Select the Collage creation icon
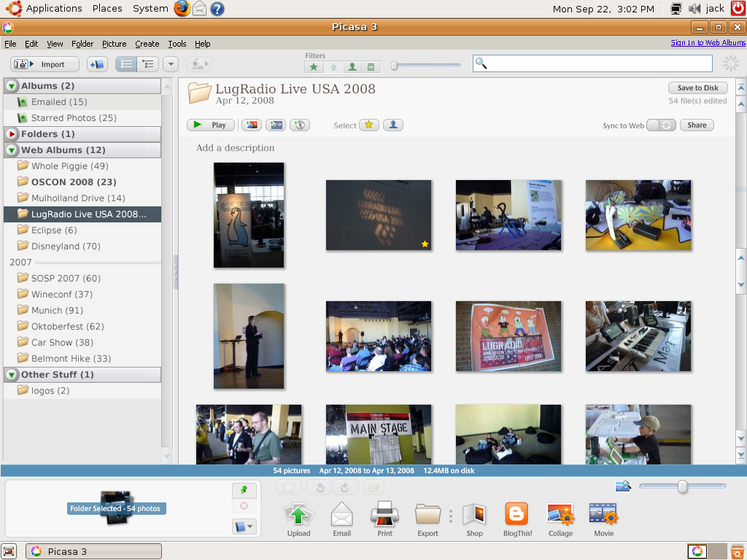This screenshot has width=747, height=560. 560,518
